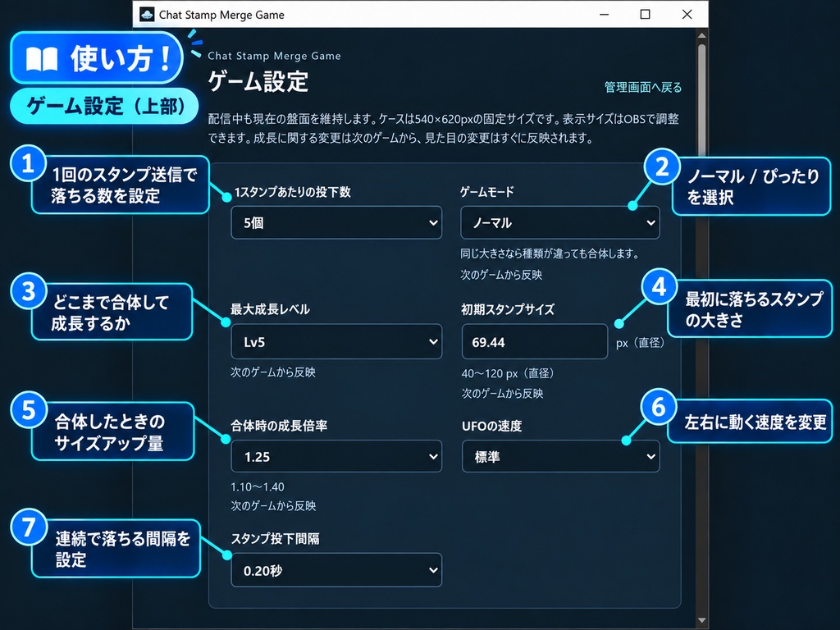840x630 pixels.
Task: Click the app icon in the title bar
Action: tap(147, 15)
